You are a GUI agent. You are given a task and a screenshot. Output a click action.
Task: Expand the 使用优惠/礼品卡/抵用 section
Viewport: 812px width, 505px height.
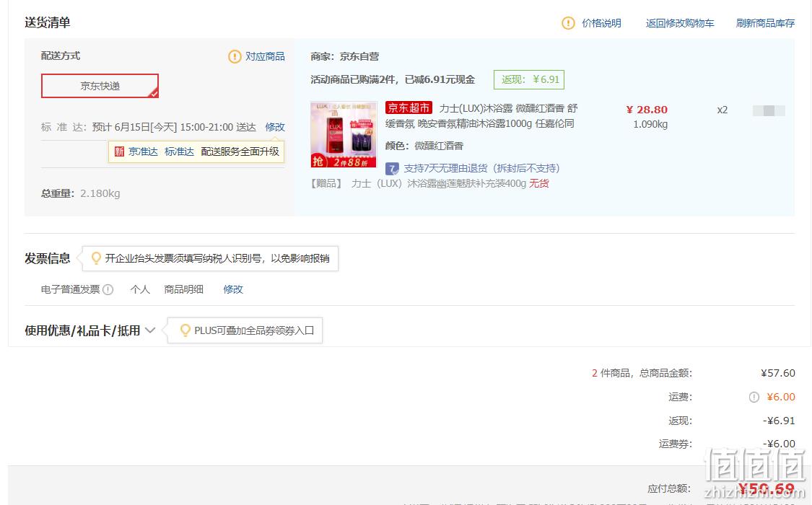[x=90, y=330]
